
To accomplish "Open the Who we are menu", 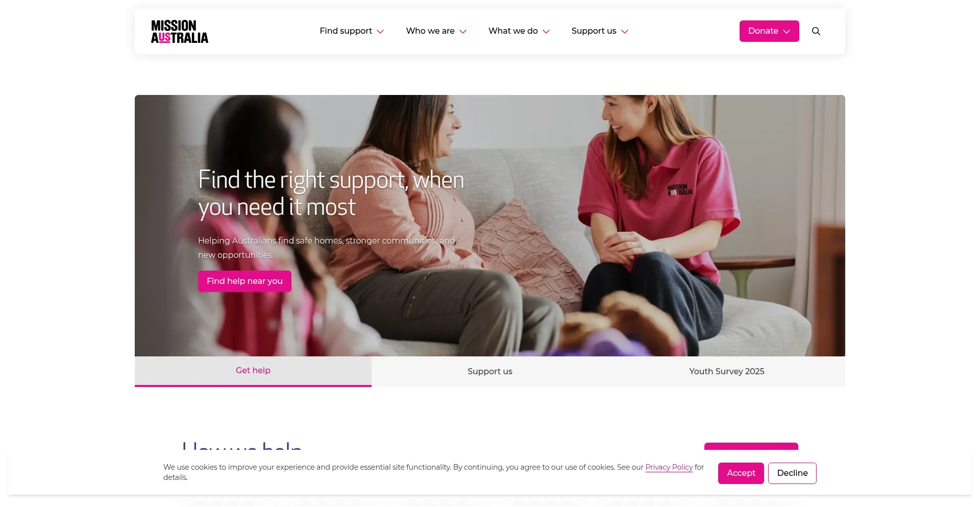I will (x=430, y=31).
